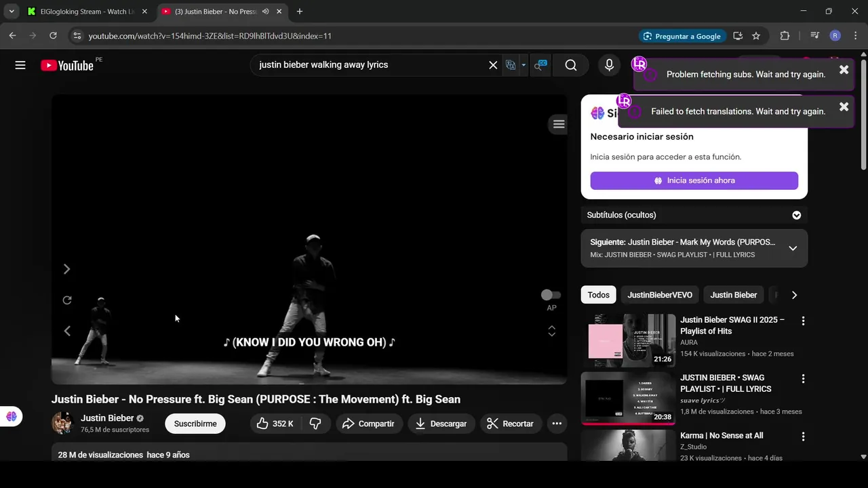Viewport: 868px width, 488px height.
Task: Open the 'JUSTIN BIEBER • SWAG PLAYLIST' video title
Action: (726, 384)
